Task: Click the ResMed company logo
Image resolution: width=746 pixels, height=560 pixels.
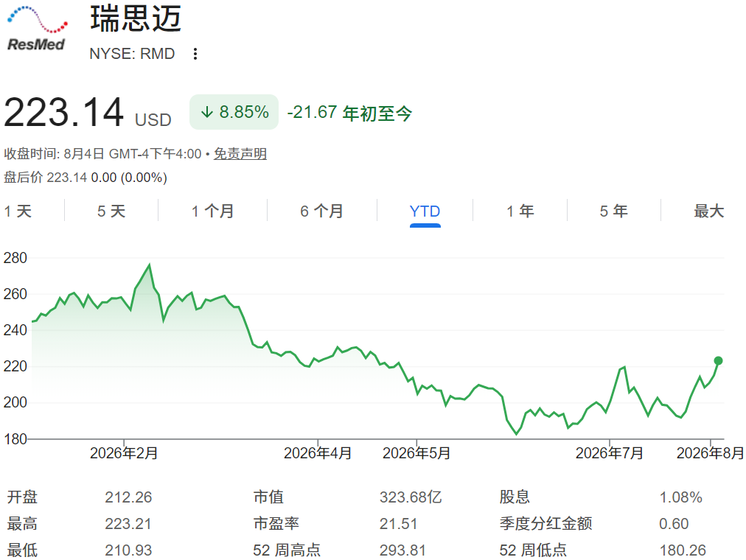Action: 37,29
